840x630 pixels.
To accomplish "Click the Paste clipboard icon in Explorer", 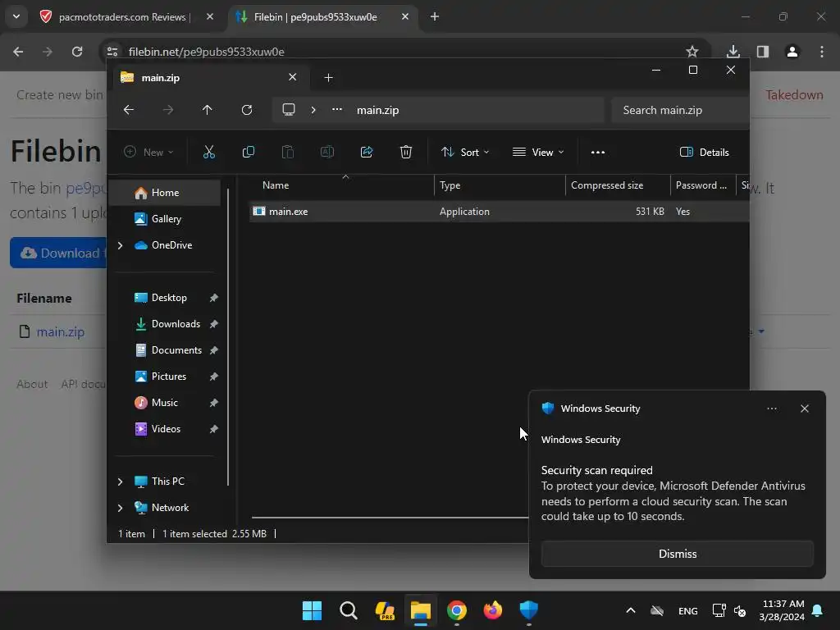I will [288, 152].
